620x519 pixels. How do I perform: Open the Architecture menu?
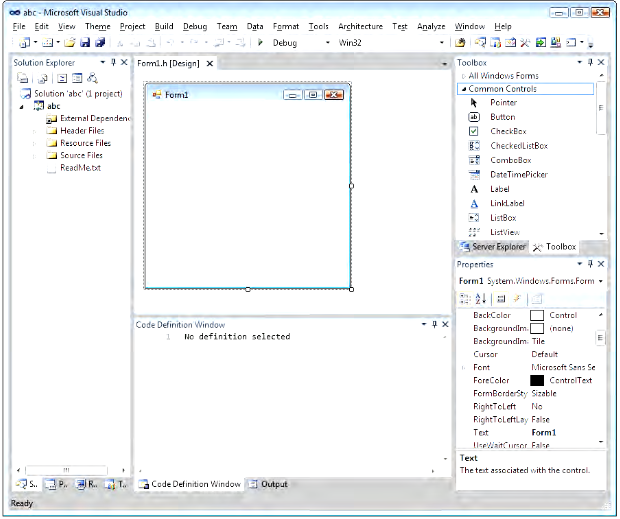pyautogui.click(x=360, y=26)
